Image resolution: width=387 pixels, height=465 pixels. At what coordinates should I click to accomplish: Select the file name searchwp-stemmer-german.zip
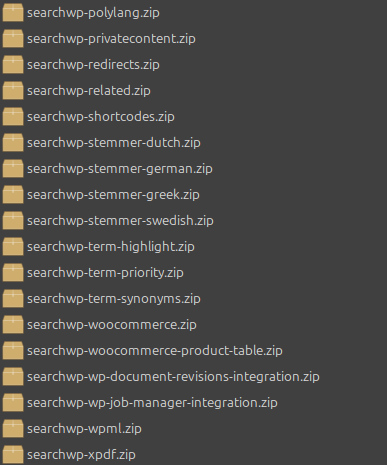tap(120, 169)
